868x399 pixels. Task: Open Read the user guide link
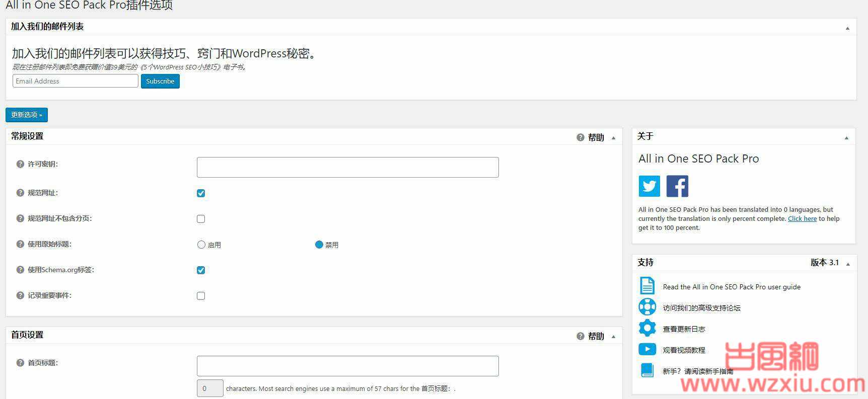point(732,287)
